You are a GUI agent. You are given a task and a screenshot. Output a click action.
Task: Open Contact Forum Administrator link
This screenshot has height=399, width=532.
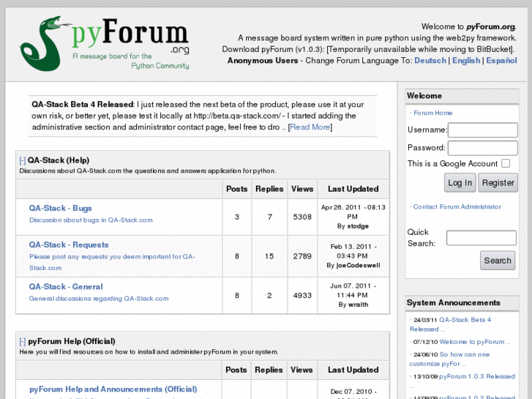[x=457, y=206]
